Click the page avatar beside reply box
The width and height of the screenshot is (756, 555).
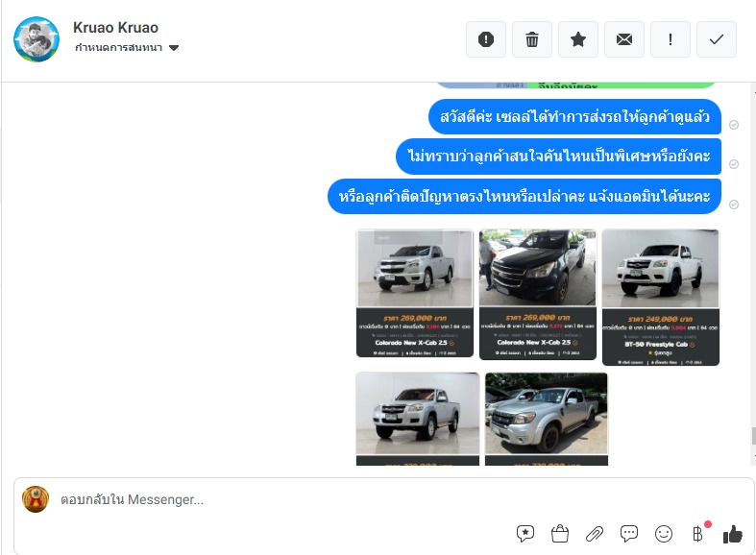point(36,499)
